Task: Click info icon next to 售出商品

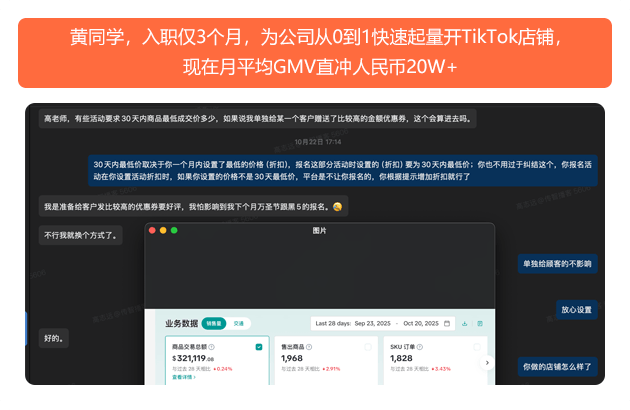Action: [309, 347]
